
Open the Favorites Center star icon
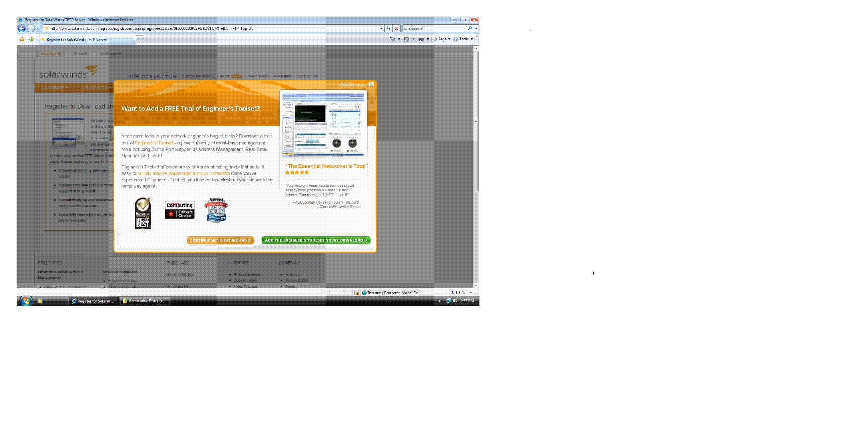(x=22, y=39)
